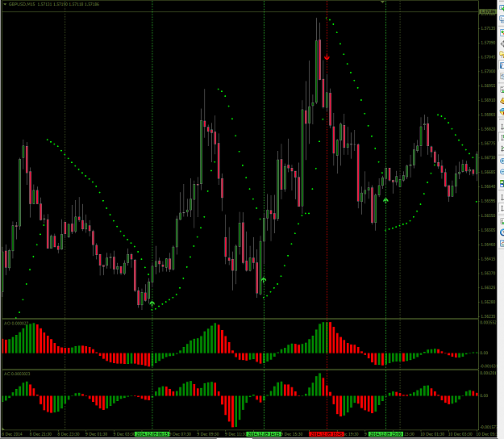Select the red down arrow sell signal
Viewport: 504px width, 439px height.
coord(327,57)
